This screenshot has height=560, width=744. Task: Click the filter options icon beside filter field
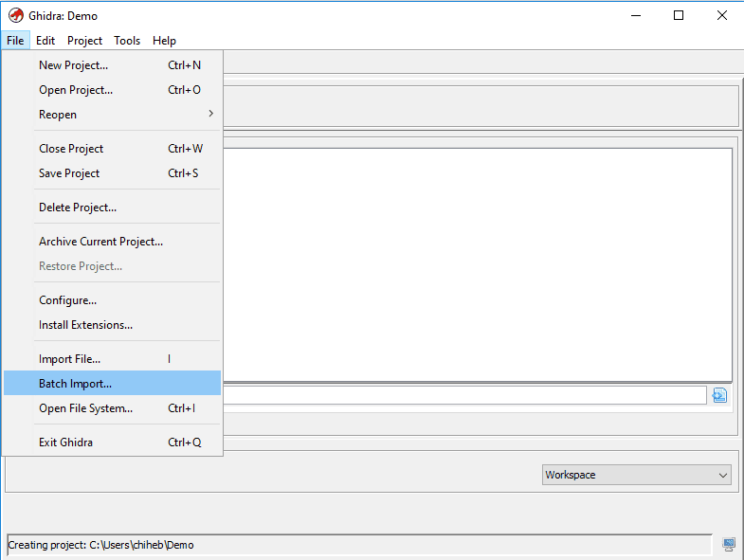point(719,395)
